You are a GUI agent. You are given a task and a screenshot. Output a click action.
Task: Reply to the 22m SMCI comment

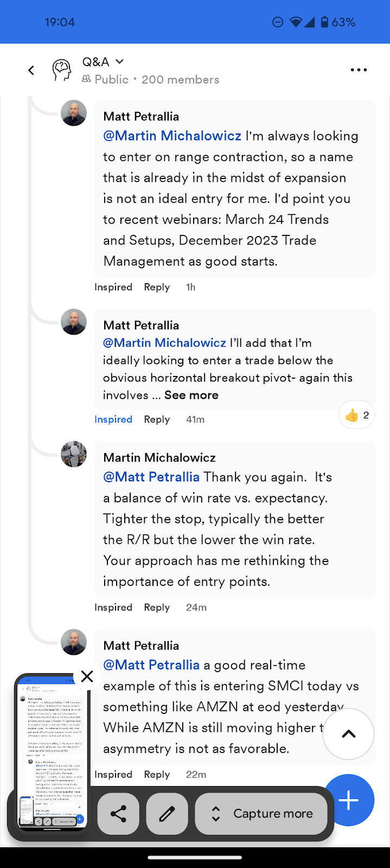coord(157,775)
